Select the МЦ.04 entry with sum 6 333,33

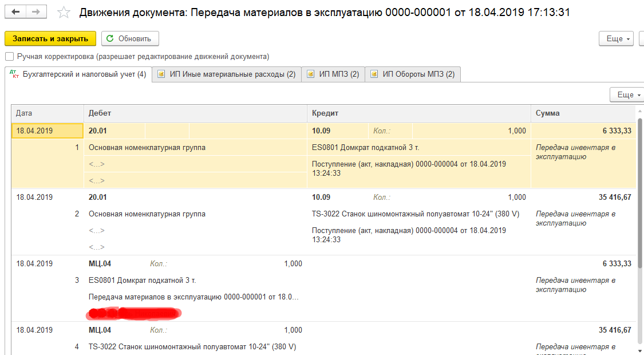(x=100, y=264)
